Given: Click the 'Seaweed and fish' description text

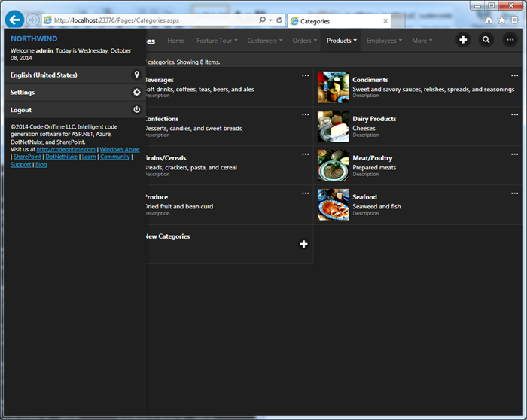Looking at the screenshot, I should pyautogui.click(x=376, y=207).
